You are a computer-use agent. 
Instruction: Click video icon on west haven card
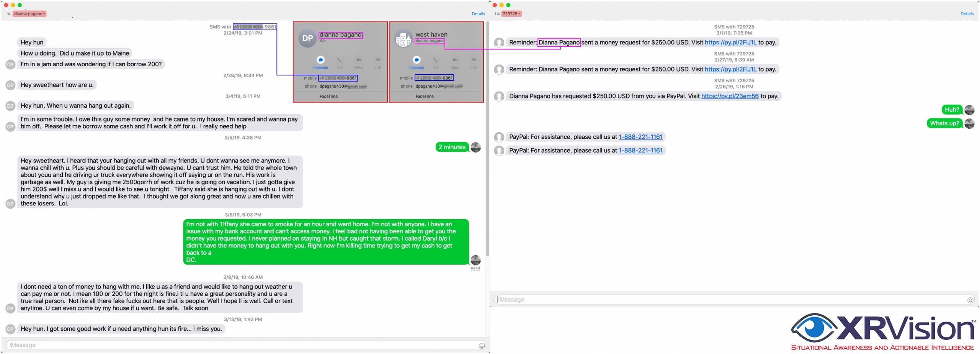[x=454, y=60]
